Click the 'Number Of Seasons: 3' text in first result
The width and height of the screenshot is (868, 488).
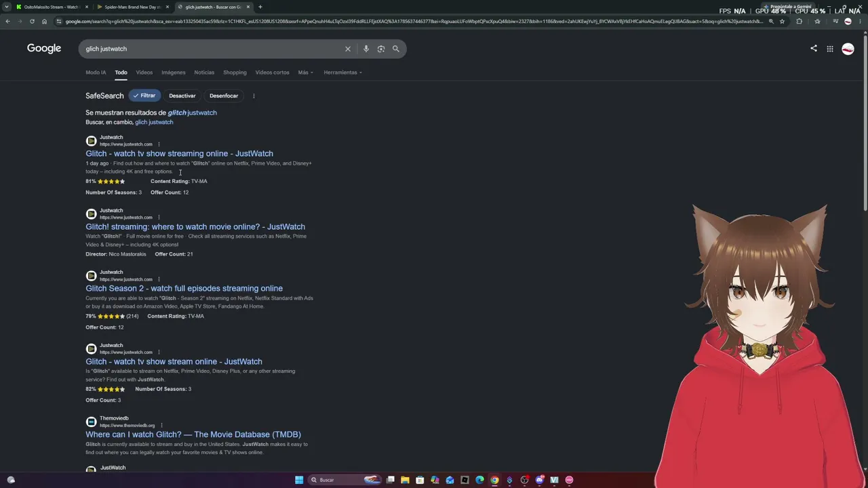tap(113, 192)
